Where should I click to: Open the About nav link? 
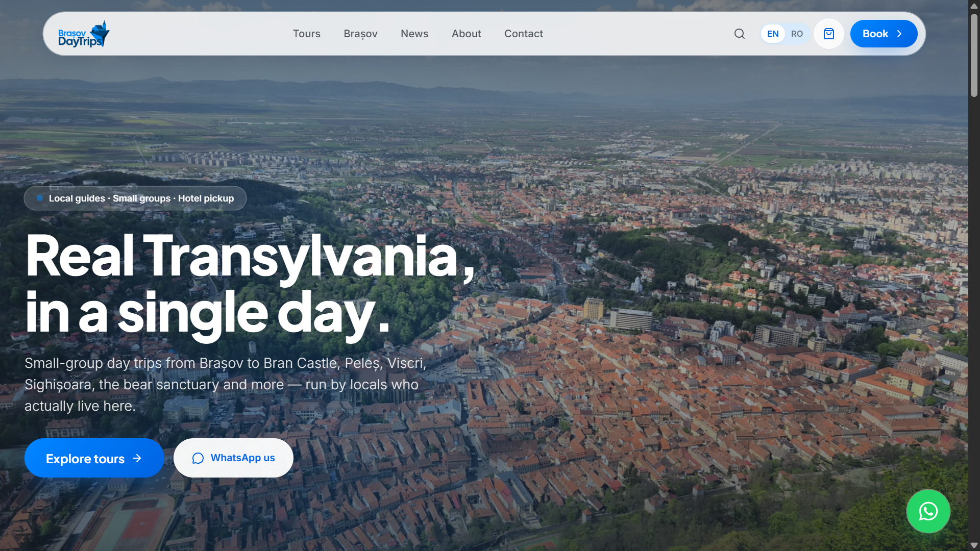pyautogui.click(x=467, y=34)
